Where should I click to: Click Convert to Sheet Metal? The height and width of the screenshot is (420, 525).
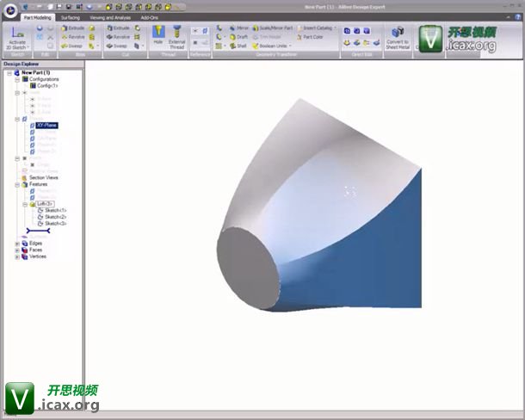pos(398,38)
